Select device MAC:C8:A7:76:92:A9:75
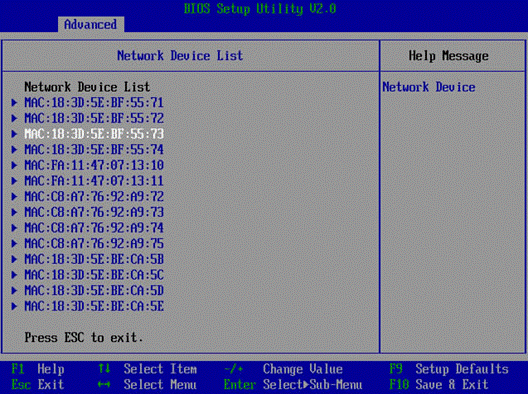The image size is (528, 394). coord(94,243)
